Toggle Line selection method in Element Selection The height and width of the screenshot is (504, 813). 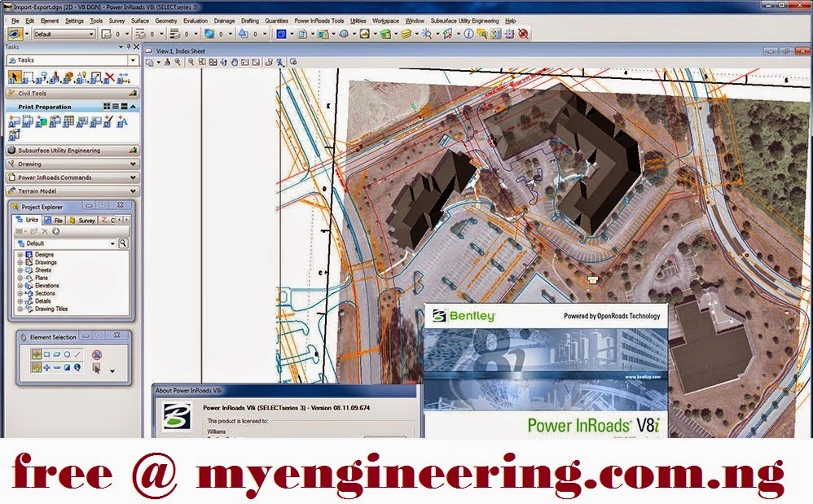(77, 354)
